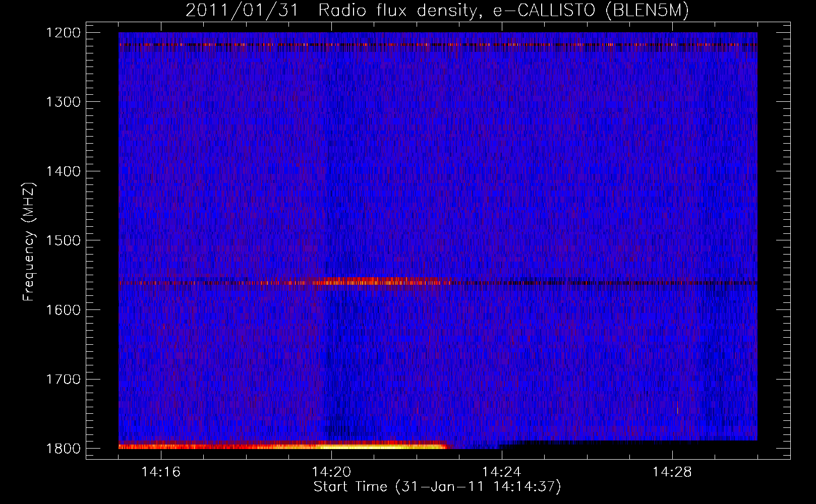Click the 1500 frequency tick label
The image size is (816, 504).
(x=64, y=240)
